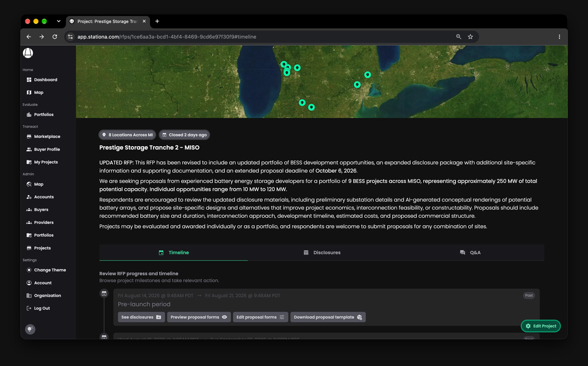Click the browser back arrow
The height and width of the screenshot is (366, 588).
[x=29, y=37]
